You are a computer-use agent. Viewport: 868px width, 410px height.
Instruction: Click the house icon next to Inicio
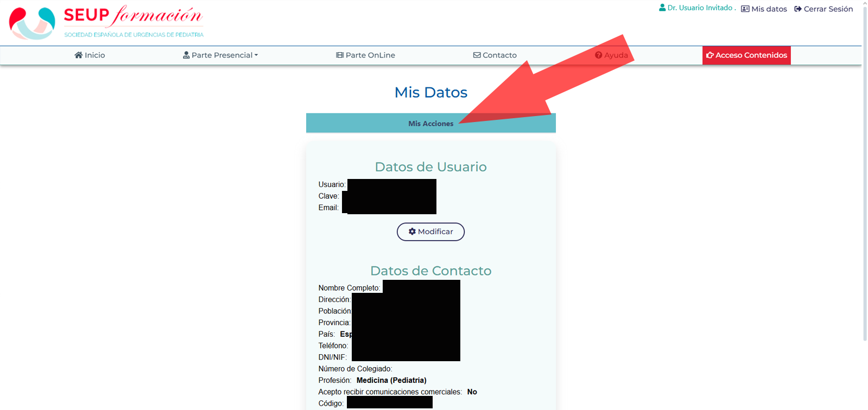[78, 55]
